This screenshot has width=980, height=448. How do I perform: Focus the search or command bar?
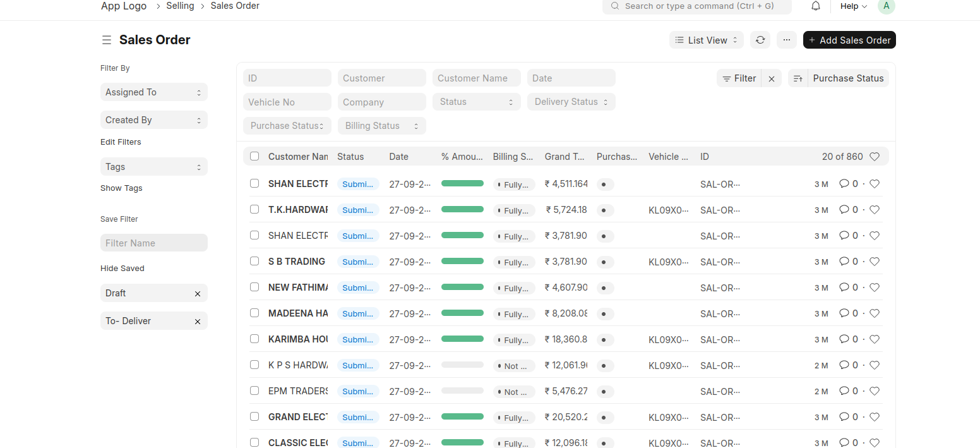point(697,6)
